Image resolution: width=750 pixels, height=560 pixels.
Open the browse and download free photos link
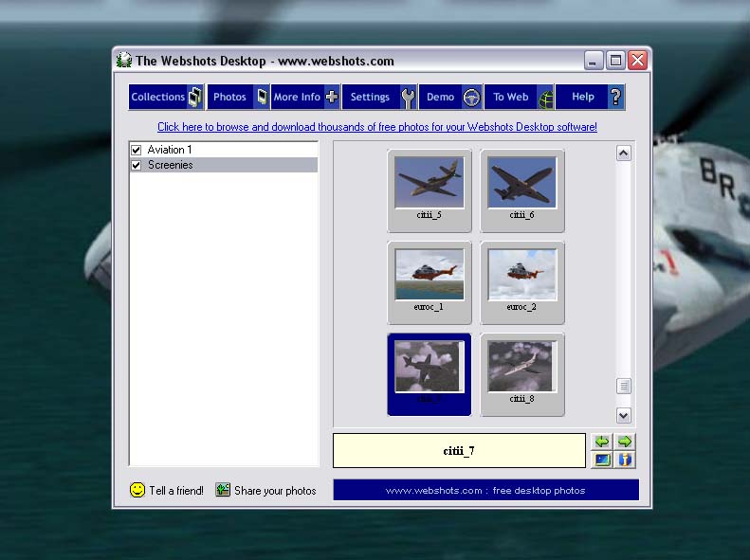coord(376,127)
